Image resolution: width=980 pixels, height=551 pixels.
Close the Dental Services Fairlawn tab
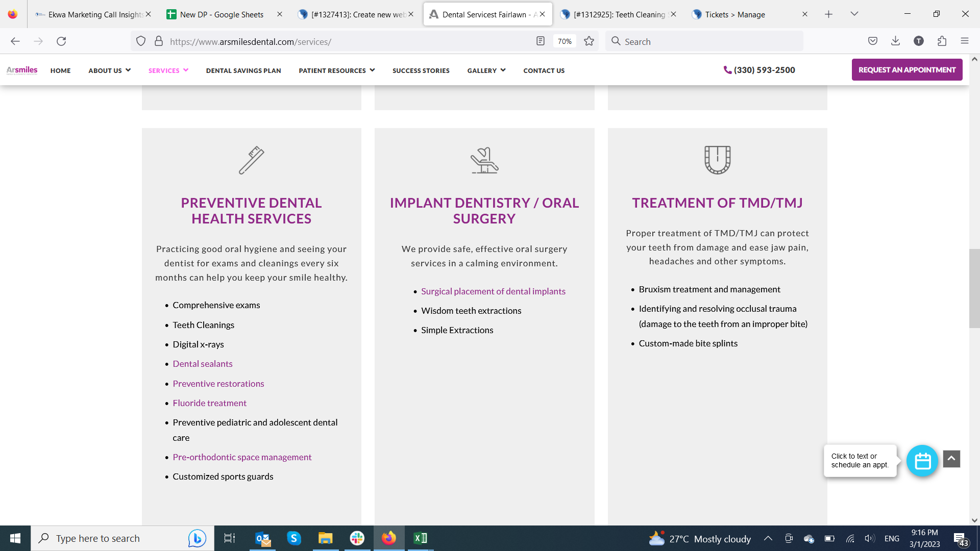pyautogui.click(x=543, y=14)
